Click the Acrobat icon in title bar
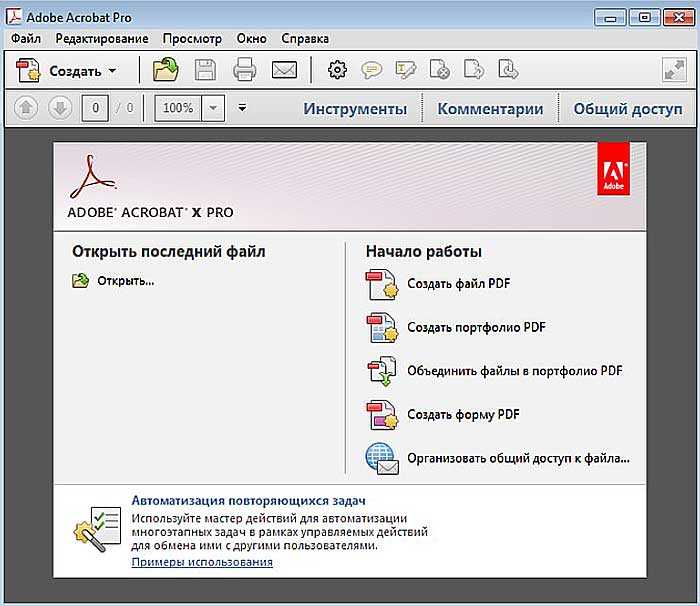This screenshot has width=700, height=606. (x=14, y=17)
